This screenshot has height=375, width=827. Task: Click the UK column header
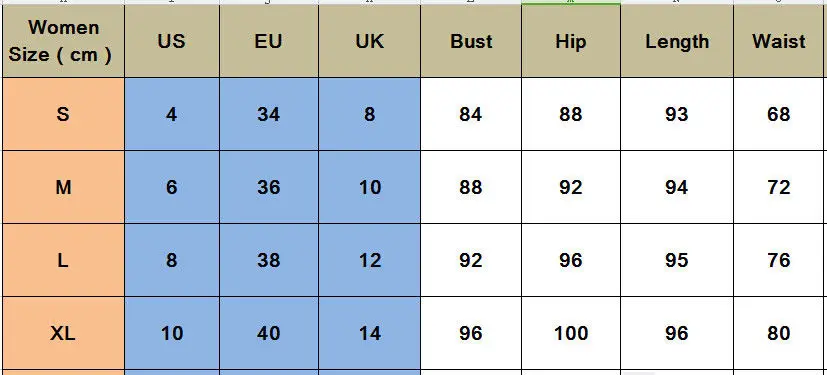[370, 41]
